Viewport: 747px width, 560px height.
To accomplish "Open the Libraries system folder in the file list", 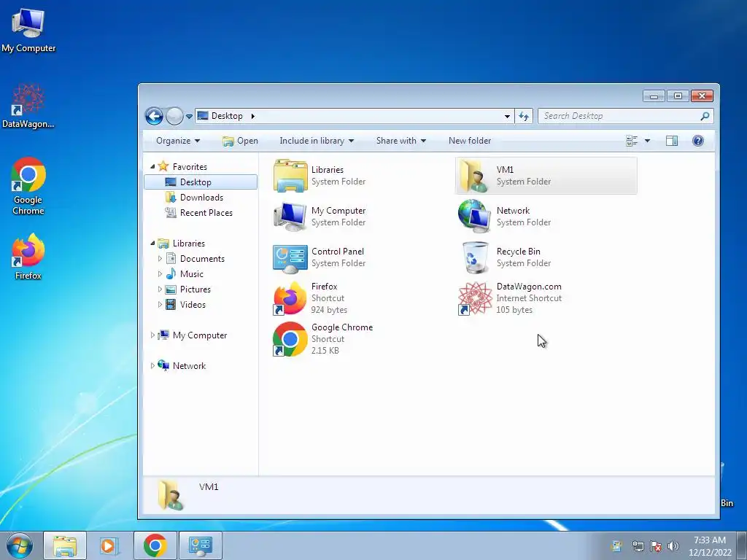I will click(x=320, y=176).
